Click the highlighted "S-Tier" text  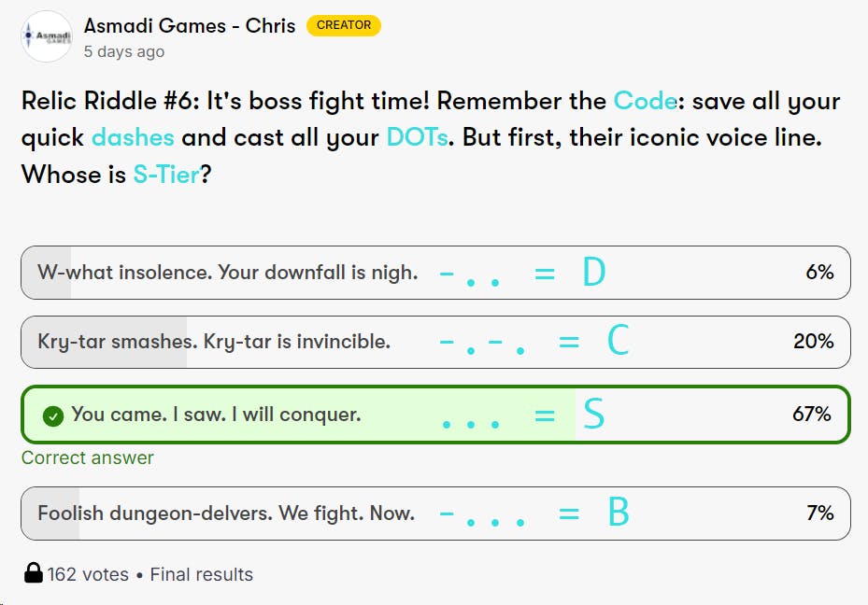(166, 174)
